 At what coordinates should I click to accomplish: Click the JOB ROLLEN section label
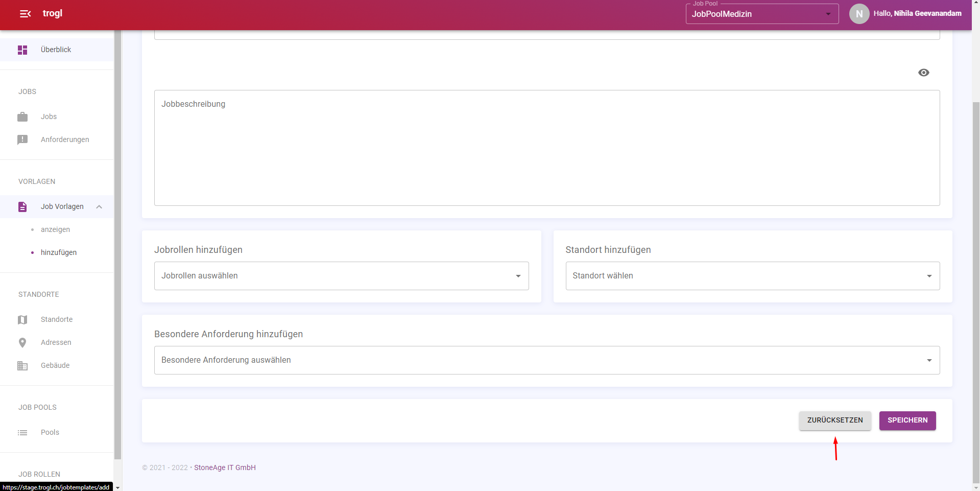pyautogui.click(x=39, y=474)
